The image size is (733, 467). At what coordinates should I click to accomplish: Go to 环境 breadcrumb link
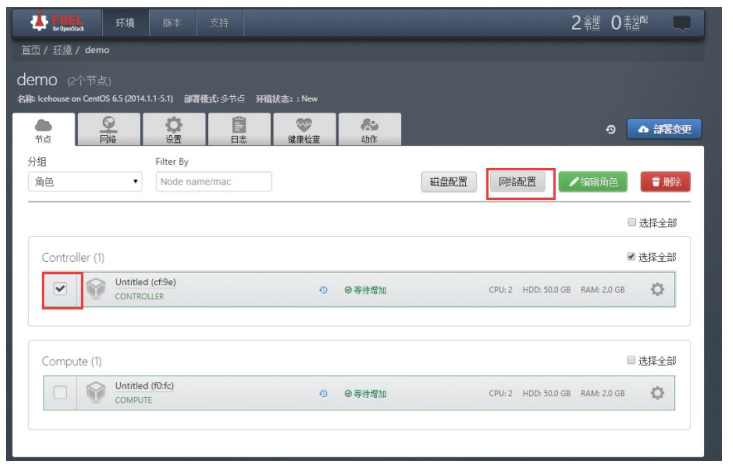click(x=63, y=50)
